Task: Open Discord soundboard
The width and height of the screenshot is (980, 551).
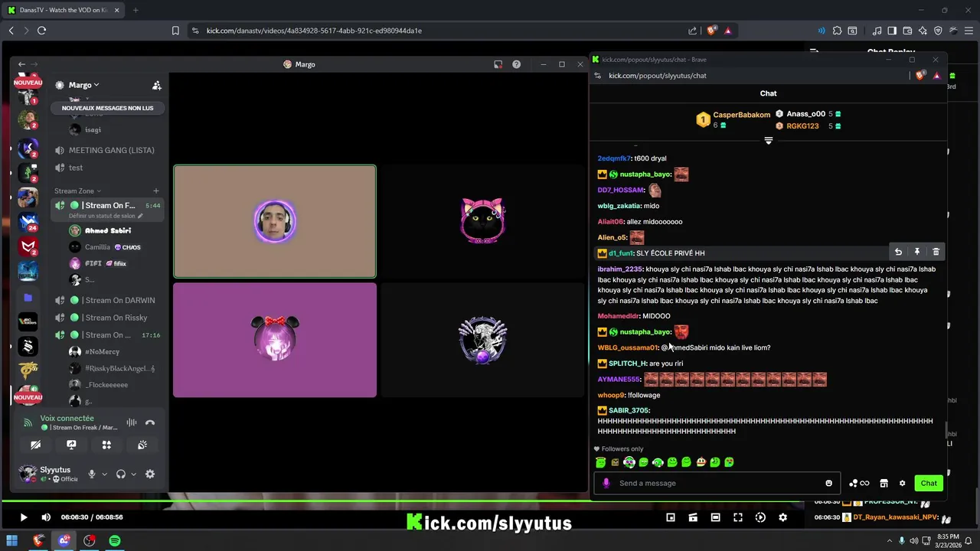Action: (142, 445)
